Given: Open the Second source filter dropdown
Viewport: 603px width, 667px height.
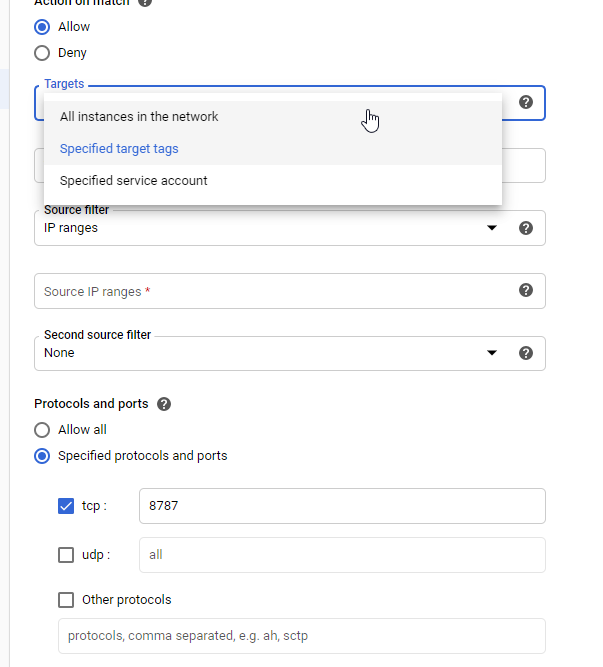Looking at the screenshot, I should tap(290, 353).
